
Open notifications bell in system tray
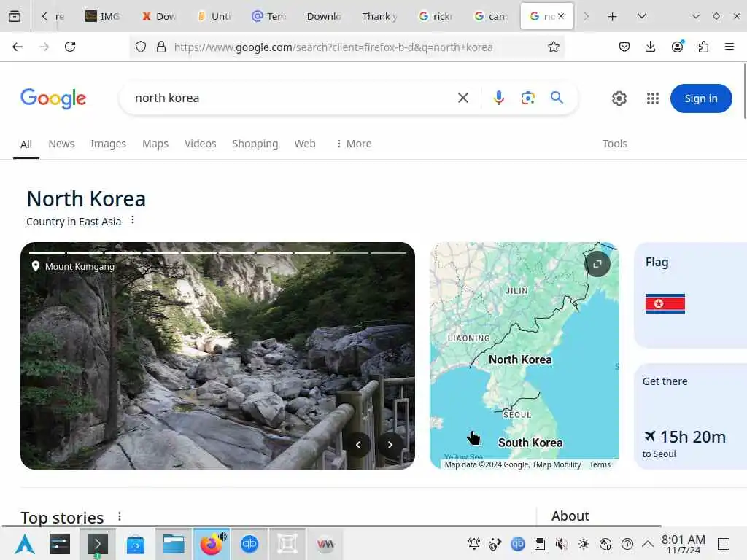[x=474, y=544]
